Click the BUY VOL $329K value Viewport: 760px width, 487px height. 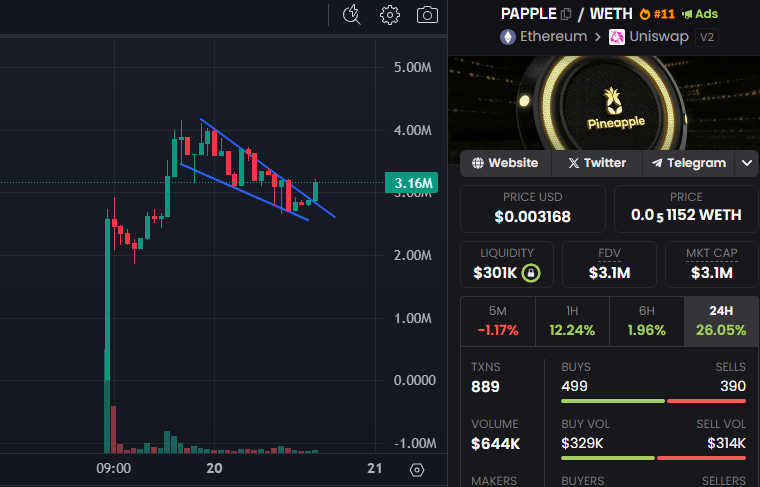pyautogui.click(x=582, y=443)
